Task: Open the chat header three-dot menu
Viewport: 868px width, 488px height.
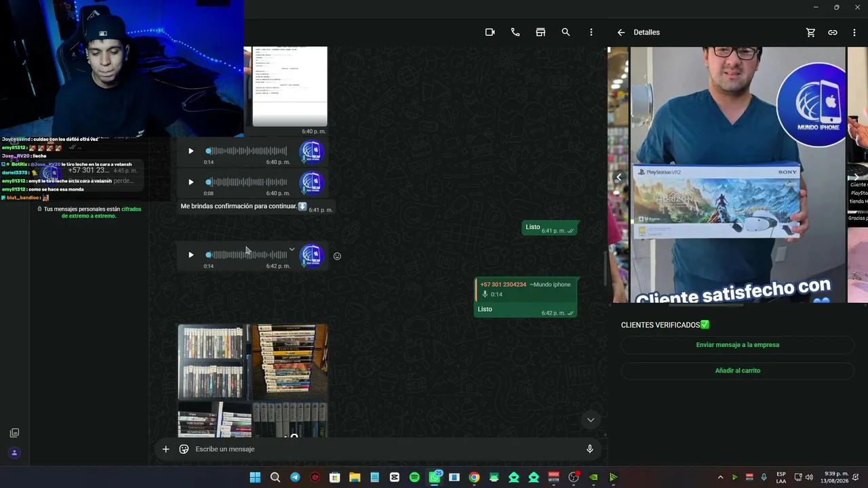Action: [591, 33]
